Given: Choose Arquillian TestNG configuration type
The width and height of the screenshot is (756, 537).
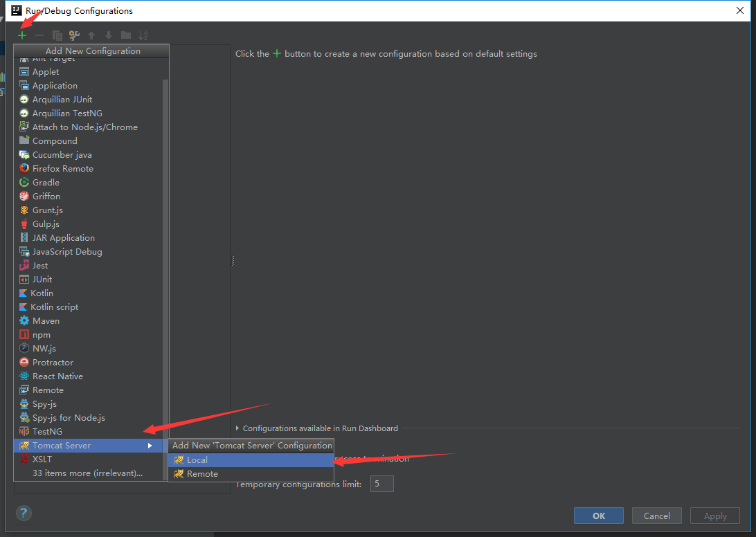Looking at the screenshot, I should tap(89, 113).
